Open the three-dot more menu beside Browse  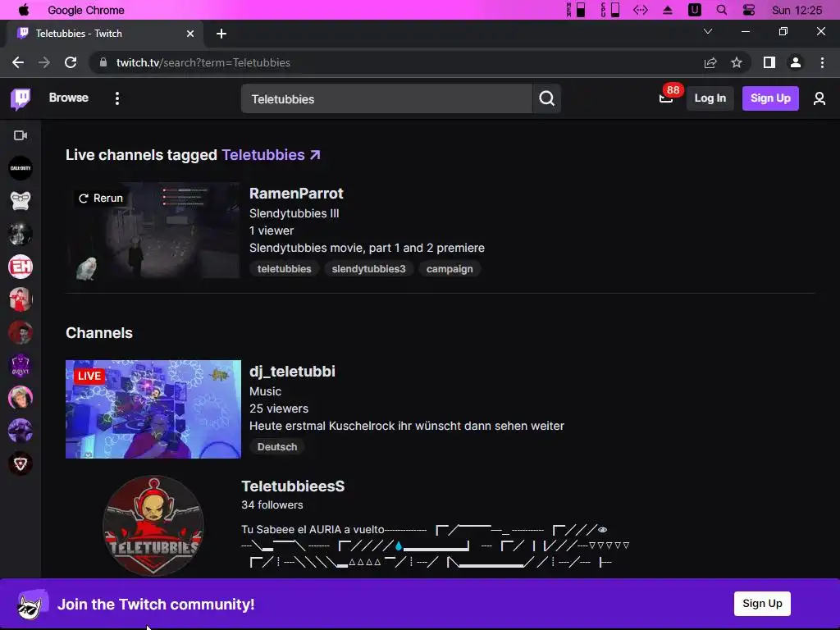(116, 98)
